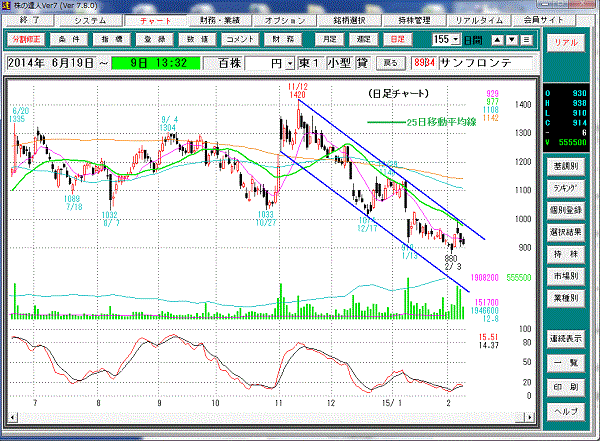Screen dimensions: 600x442
Task: Select the チャート menu tab
Action: (155, 20)
